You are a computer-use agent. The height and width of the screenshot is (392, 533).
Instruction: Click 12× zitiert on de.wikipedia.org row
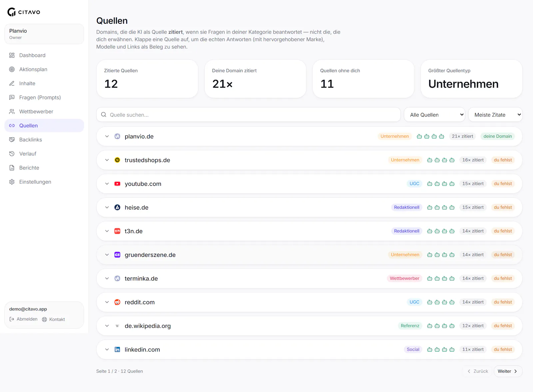click(473, 326)
